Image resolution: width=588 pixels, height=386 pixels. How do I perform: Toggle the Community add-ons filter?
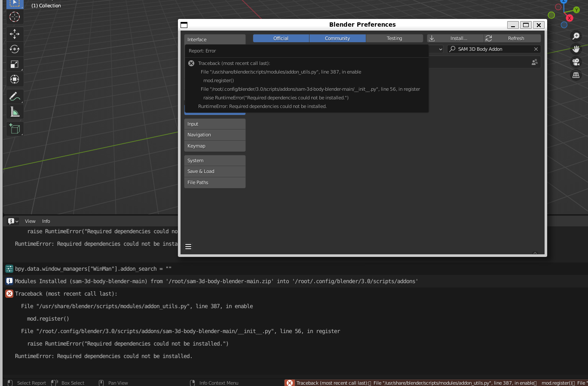337,38
